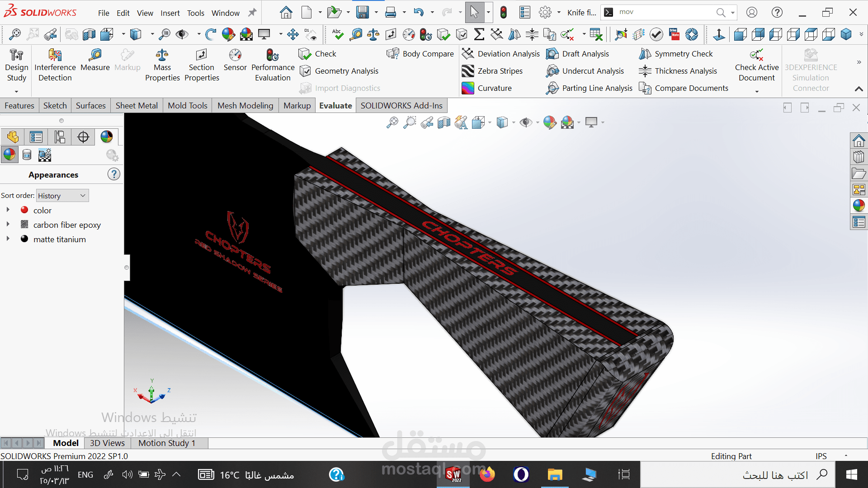The image size is (868, 488).
Task: Open Deviation Analysis
Action: pos(501,54)
